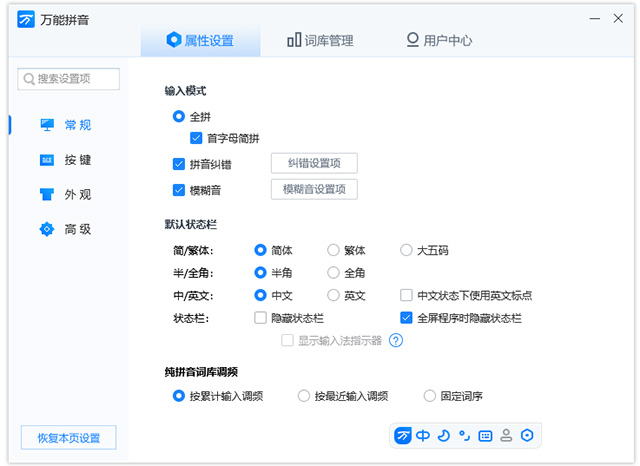Switch to the 词库管理 tab
The width and height of the screenshot is (640, 466).
320,40
